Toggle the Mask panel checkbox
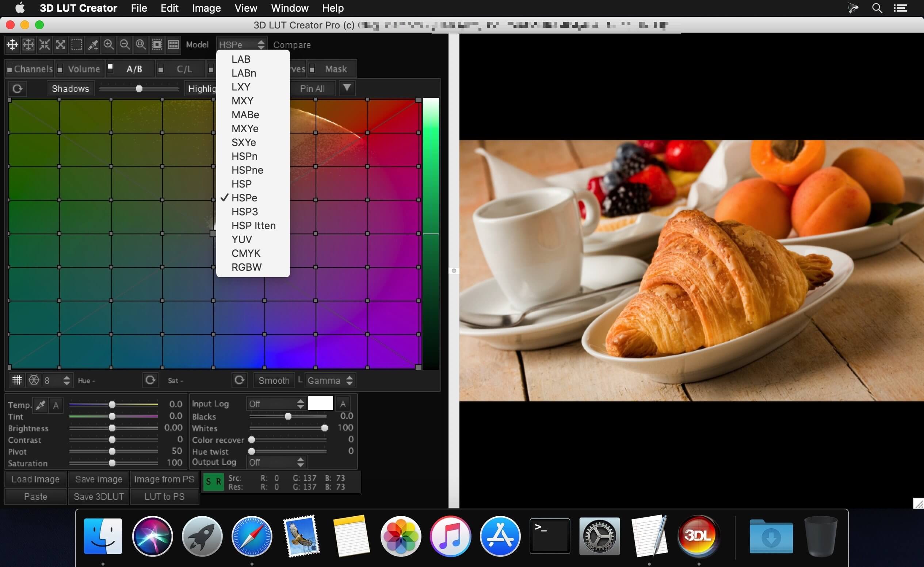Screen dimensions: 924x567 click(312, 69)
